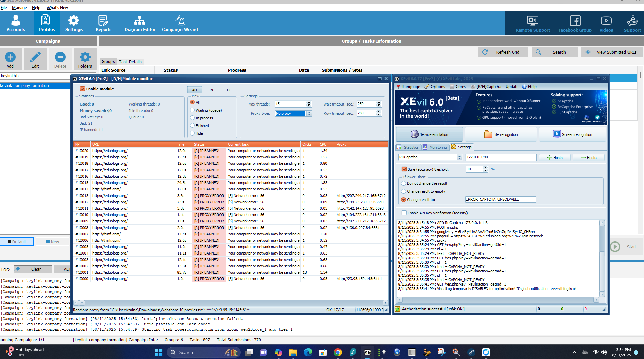Open the Windows Start menu

(158, 352)
